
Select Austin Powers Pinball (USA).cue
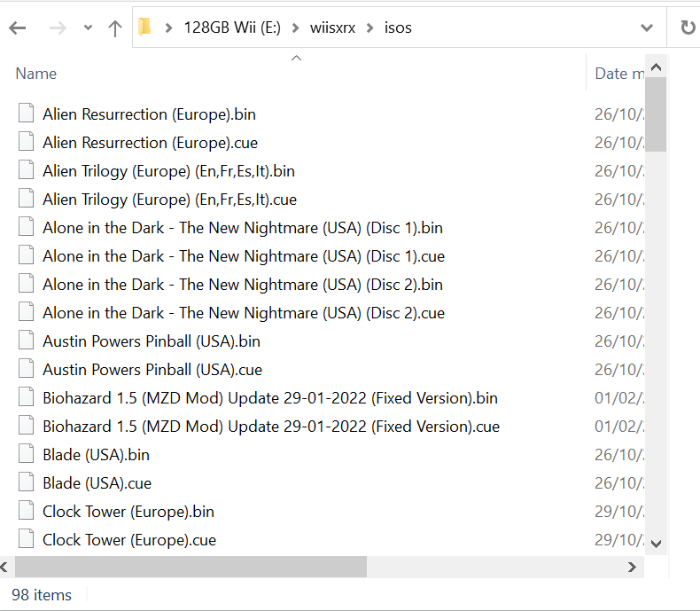pyautogui.click(x=152, y=370)
